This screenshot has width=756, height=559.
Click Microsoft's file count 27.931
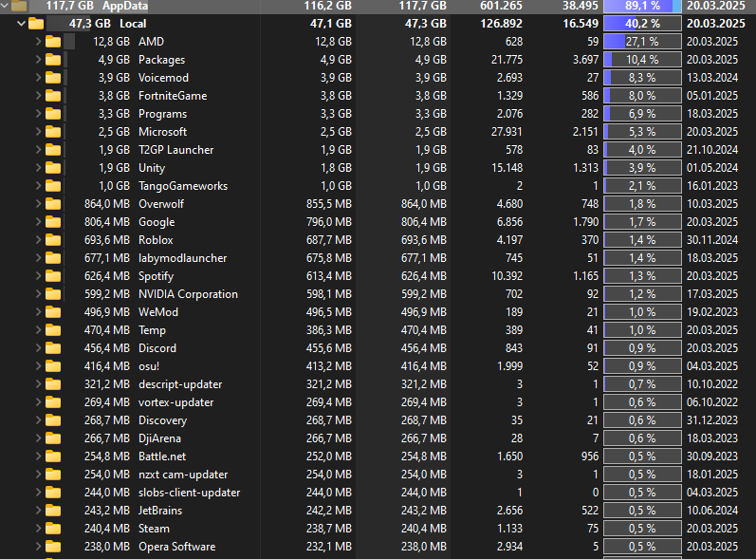507,132
